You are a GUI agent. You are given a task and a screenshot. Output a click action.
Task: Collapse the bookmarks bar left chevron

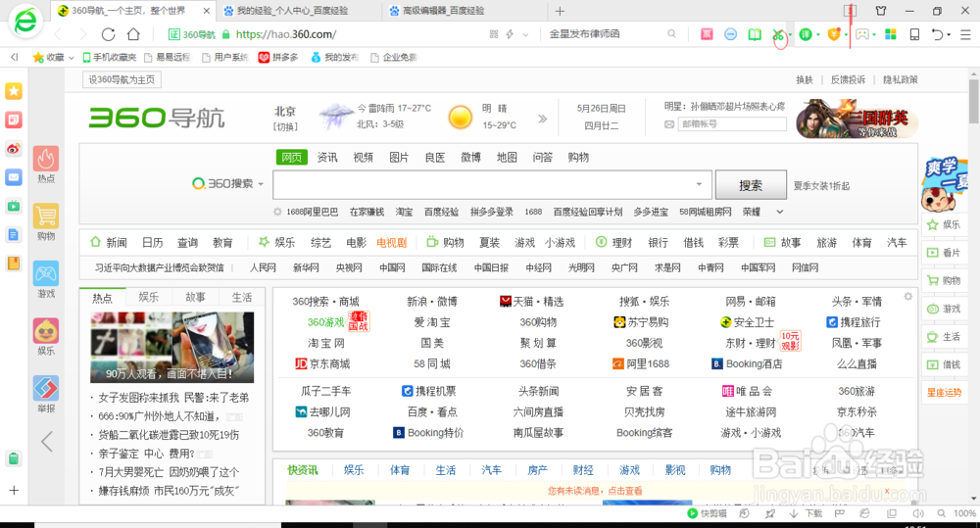pos(14,58)
